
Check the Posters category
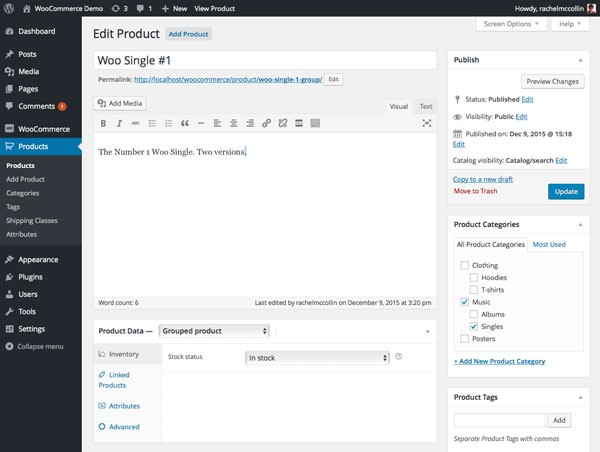(465, 339)
